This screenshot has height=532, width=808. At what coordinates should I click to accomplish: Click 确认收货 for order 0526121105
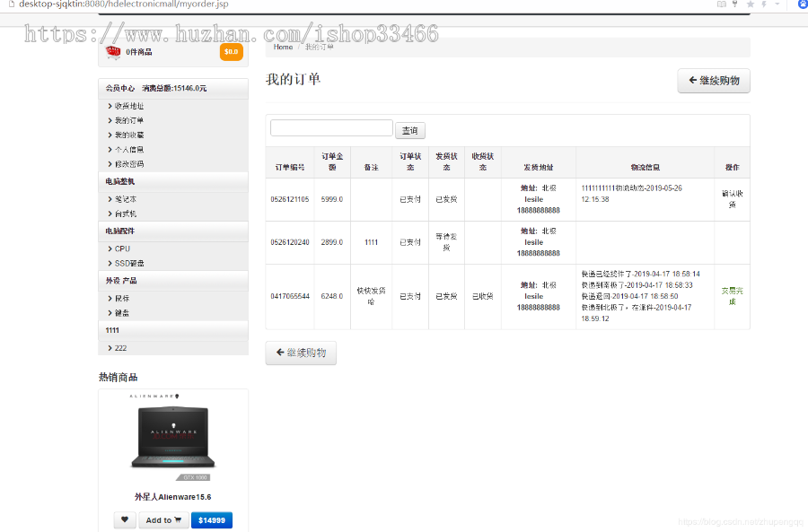pyautogui.click(x=731, y=199)
